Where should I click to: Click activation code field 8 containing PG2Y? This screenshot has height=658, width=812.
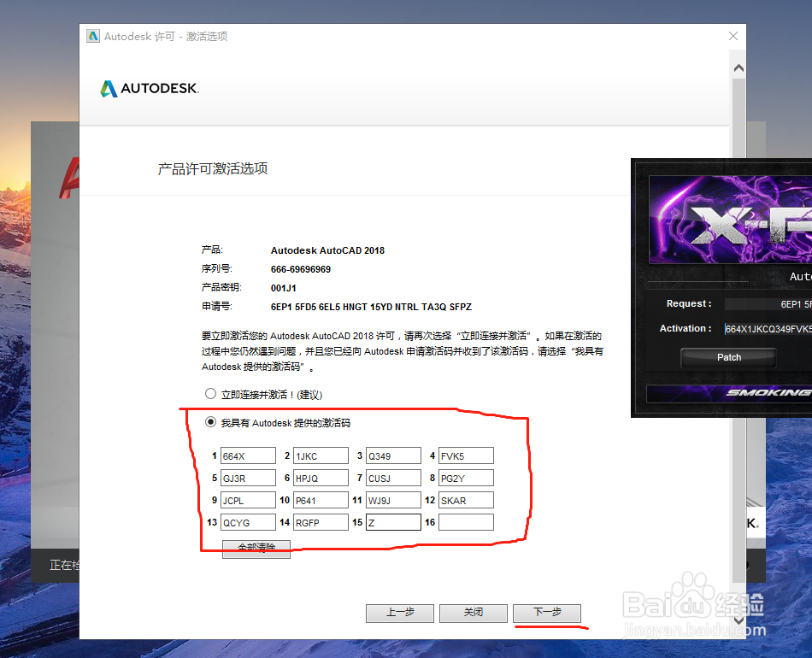click(466, 478)
